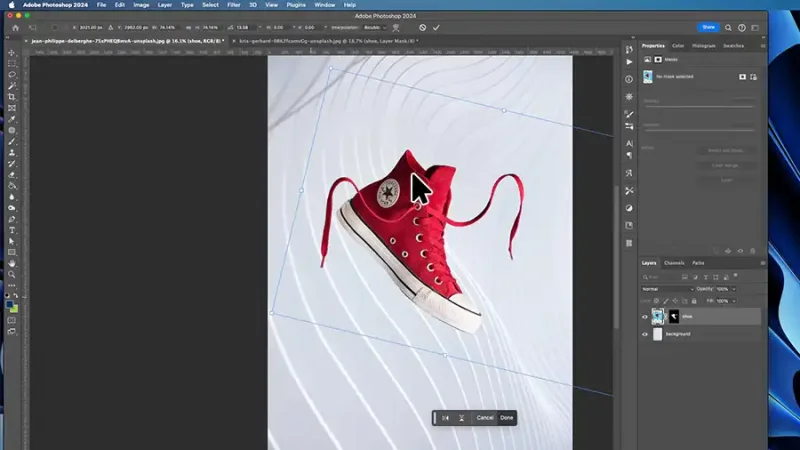This screenshot has width=800, height=450.
Task: Open the Select menu
Action: point(210,5)
